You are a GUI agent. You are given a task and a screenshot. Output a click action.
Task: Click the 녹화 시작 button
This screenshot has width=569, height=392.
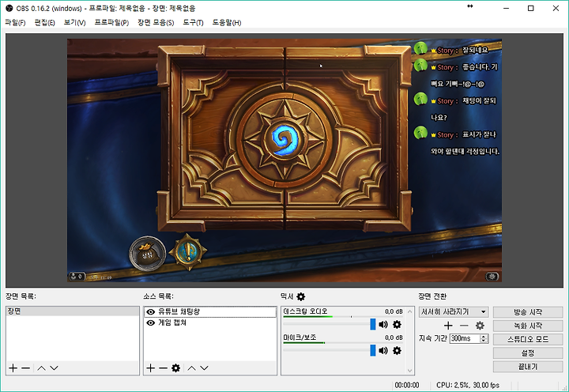tap(528, 326)
